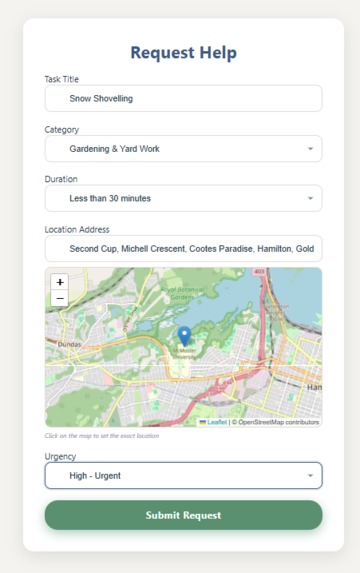Zoom in on the map

click(60, 282)
